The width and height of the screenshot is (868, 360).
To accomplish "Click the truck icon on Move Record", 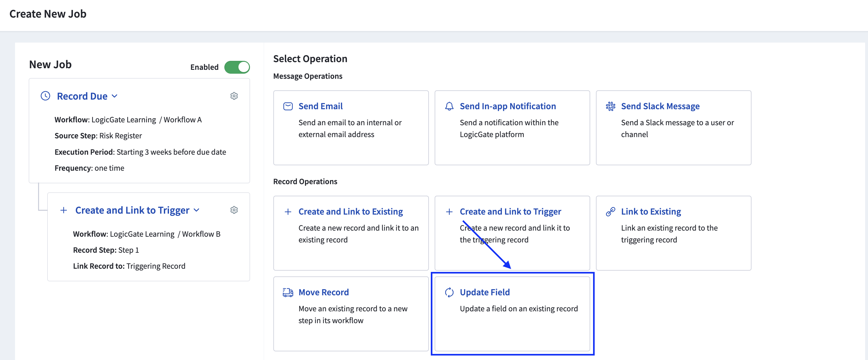I will coord(288,292).
